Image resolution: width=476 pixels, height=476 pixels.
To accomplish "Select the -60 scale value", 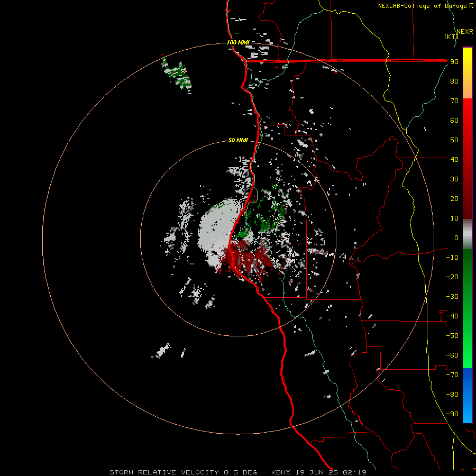I will tap(452, 355).
